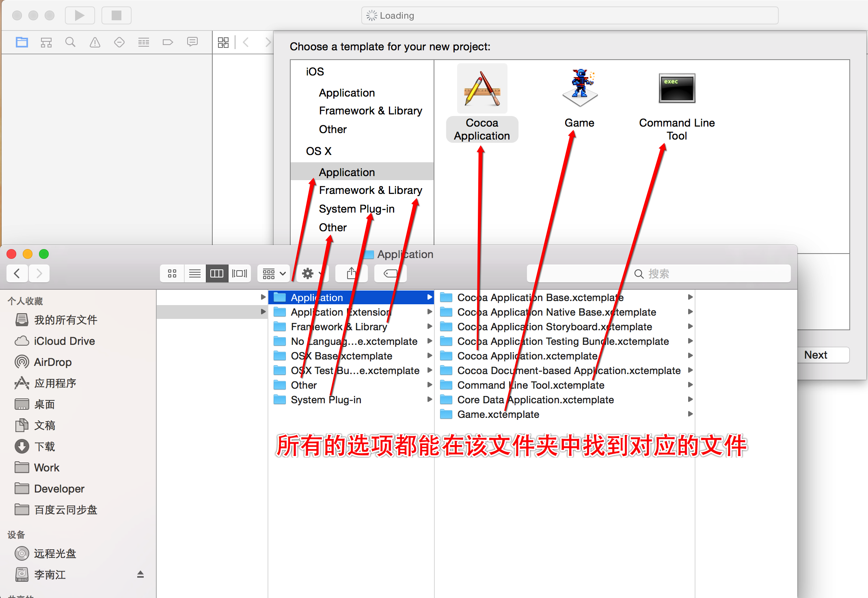Expand Cocoa Application Storyboard.xctemplate arrow
868x598 pixels.
pos(690,326)
